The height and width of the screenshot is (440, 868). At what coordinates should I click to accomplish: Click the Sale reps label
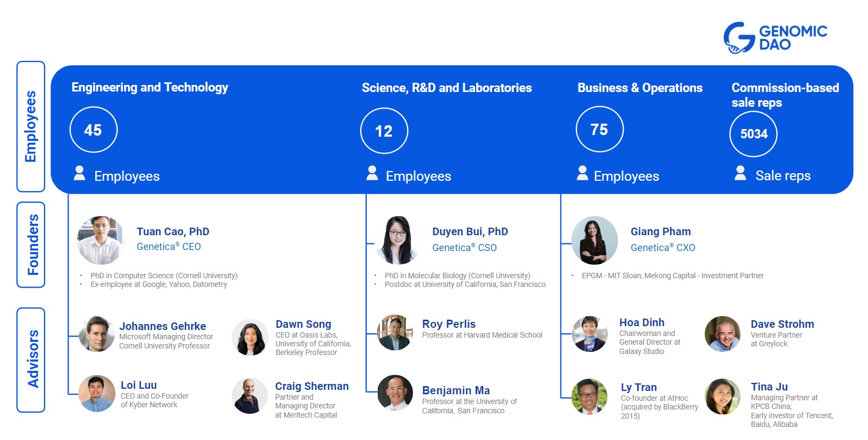(783, 175)
